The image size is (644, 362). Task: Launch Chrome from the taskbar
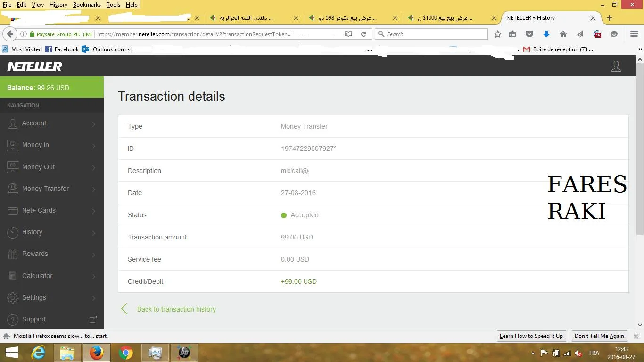click(x=125, y=353)
